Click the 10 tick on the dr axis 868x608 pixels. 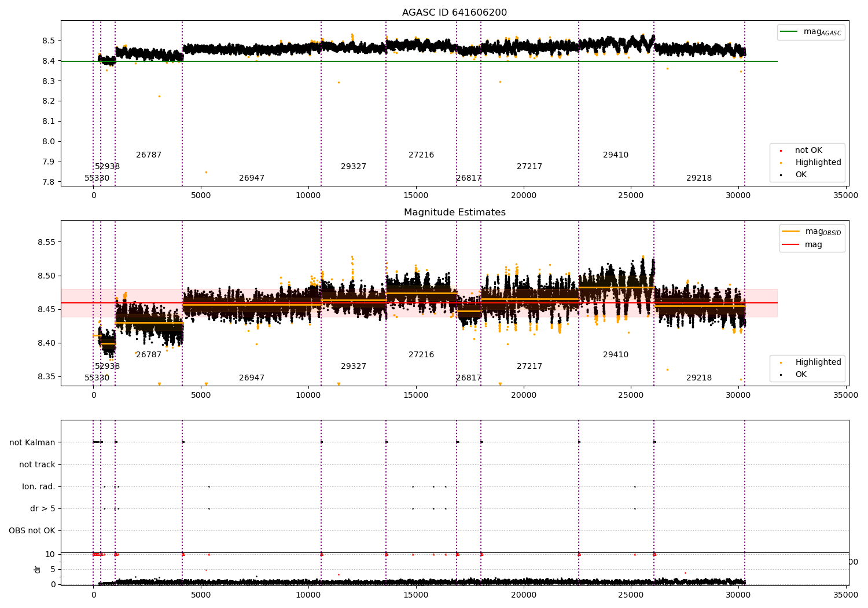click(x=50, y=554)
